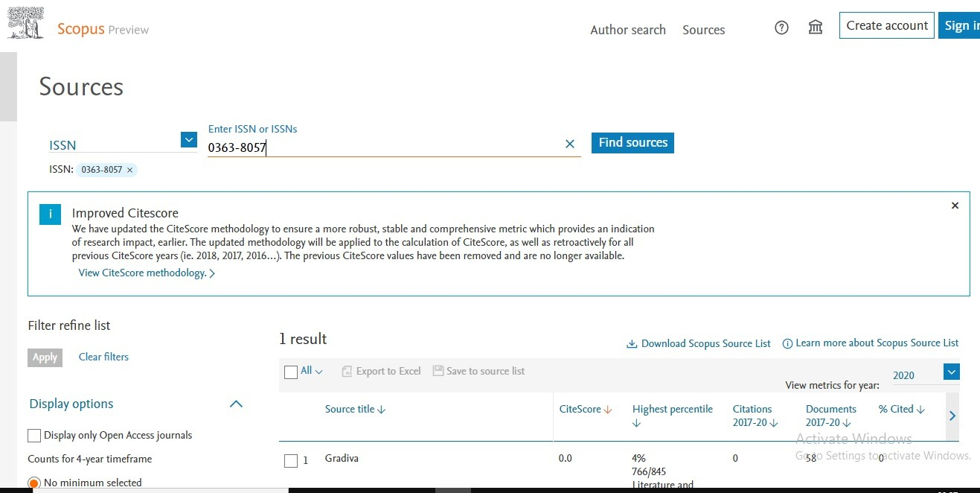Viewport: 980px width, 493px height.
Task: Dismiss the Improved Citescore notice
Action: point(955,206)
